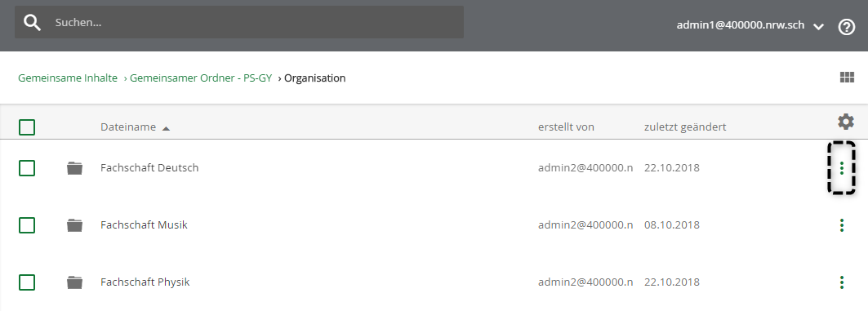Open column settings gear icon
Screen dimensions: 868x311
click(846, 122)
